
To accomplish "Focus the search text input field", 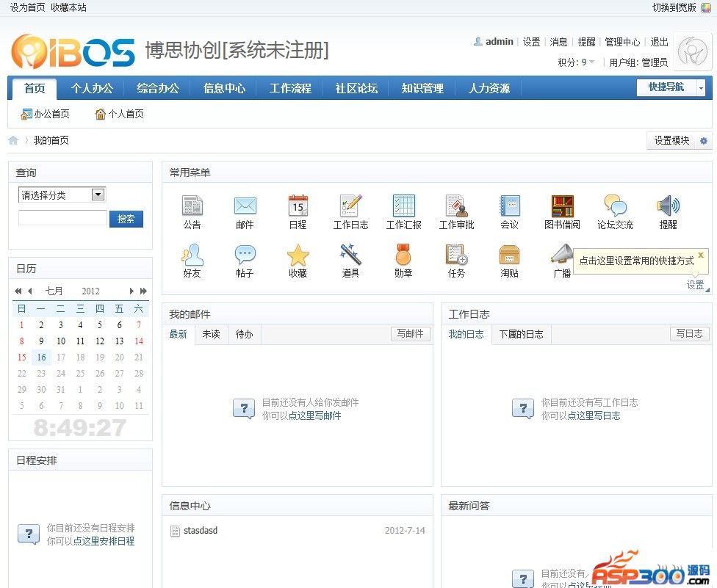I will pyautogui.click(x=62, y=217).
